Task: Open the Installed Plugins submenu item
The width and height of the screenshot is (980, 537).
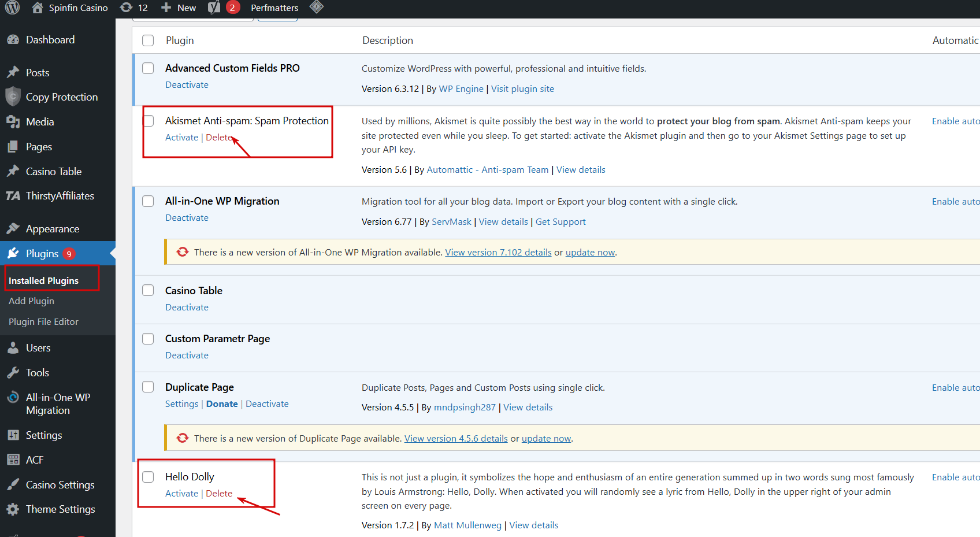Action: [x=43, y=280]
